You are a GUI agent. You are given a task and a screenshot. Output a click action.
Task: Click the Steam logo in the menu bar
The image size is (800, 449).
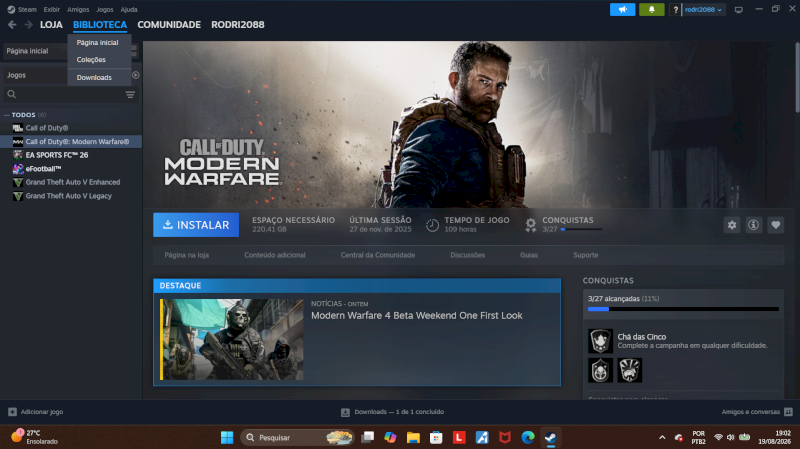[11, 9]
